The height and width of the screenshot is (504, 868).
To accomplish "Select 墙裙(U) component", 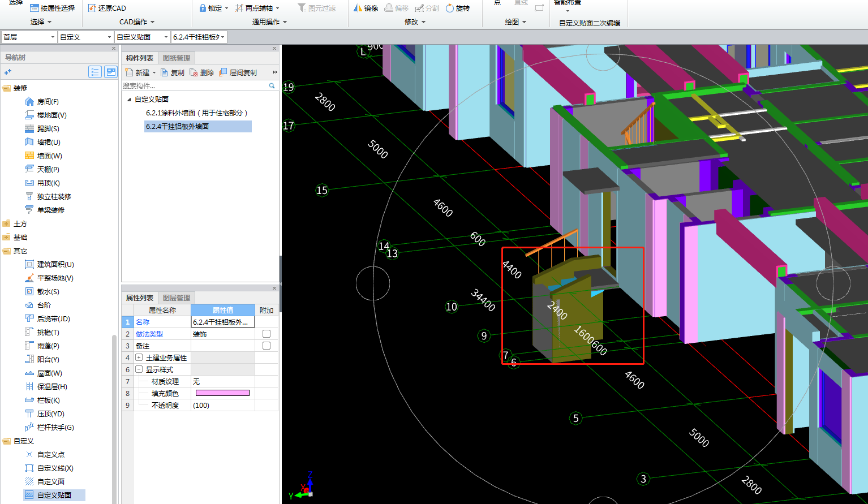I will click(x=42, y=143).
